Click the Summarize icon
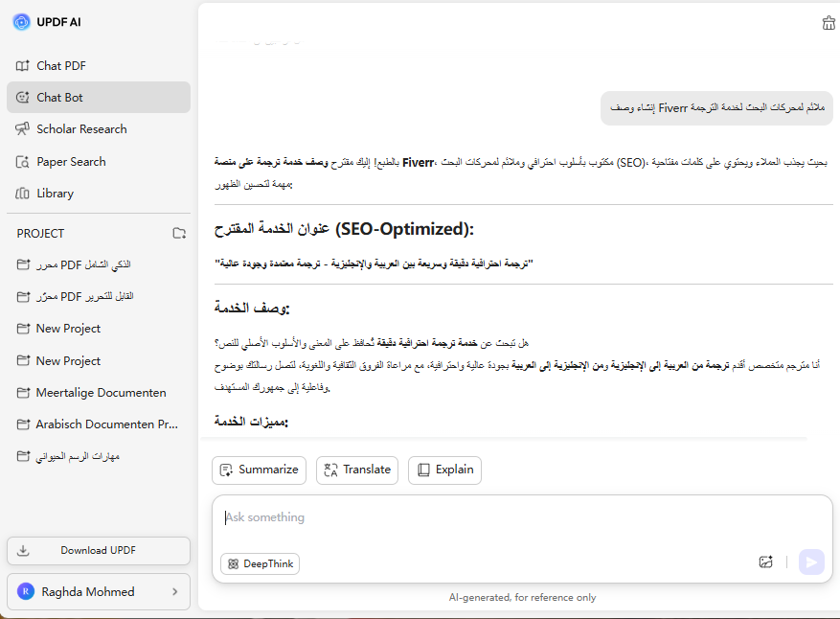The height and width of the screenshot is (619, 840). (226, 470)
